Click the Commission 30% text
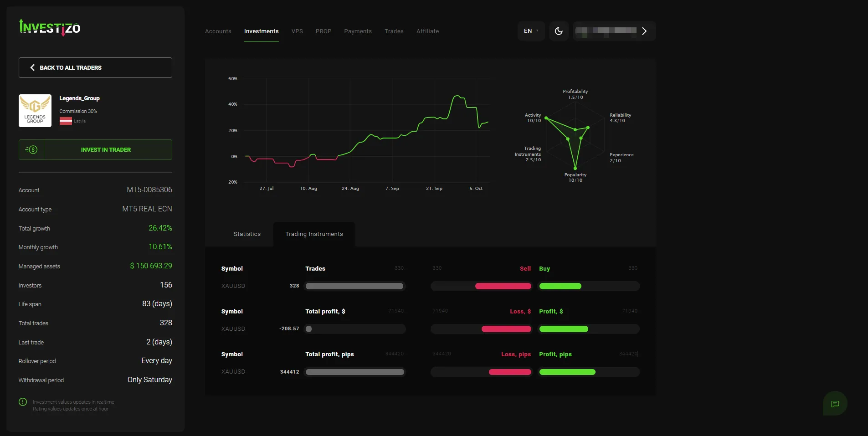This screenshot has width=868, height=436. [x=78, y=111]
